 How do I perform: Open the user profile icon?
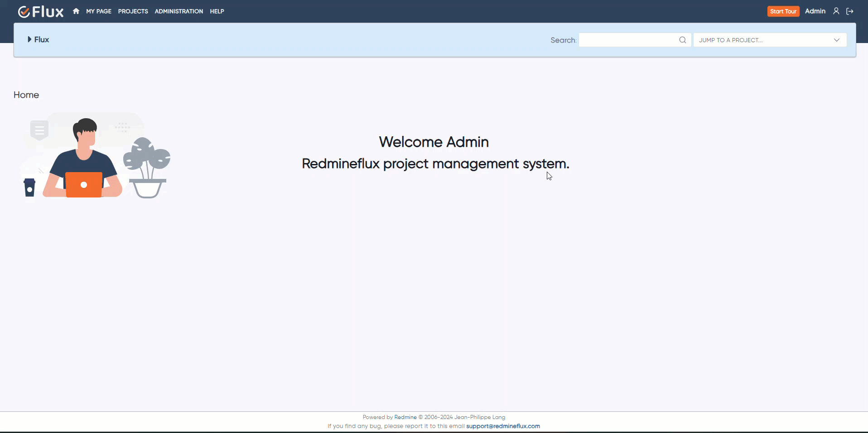[x=836, y=11]
